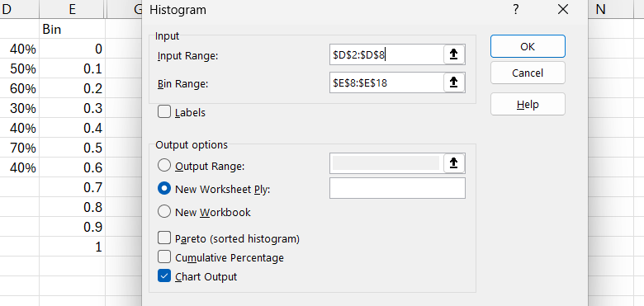Click inside the Bin Range text field

pyautogui.click(x=386, y=82)
